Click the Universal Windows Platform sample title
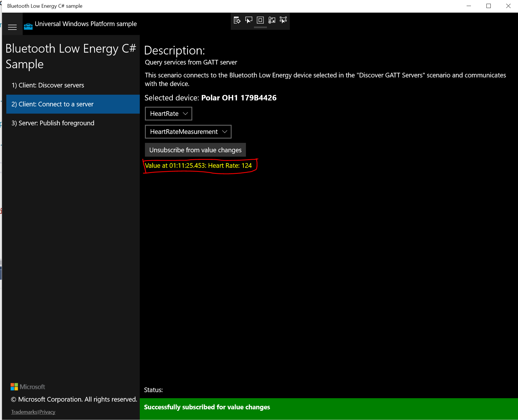The width and height of the screenshot is (518, 420). coord(86,24)
